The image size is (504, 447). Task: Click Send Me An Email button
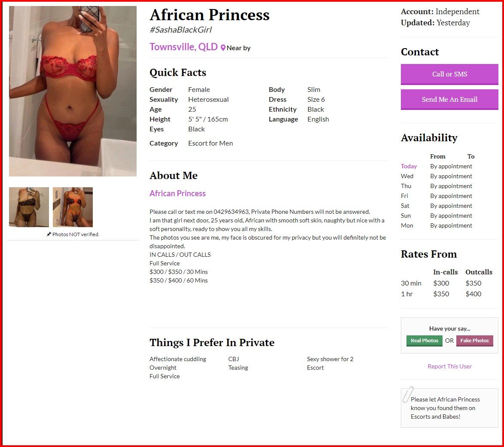click(449, 100)
